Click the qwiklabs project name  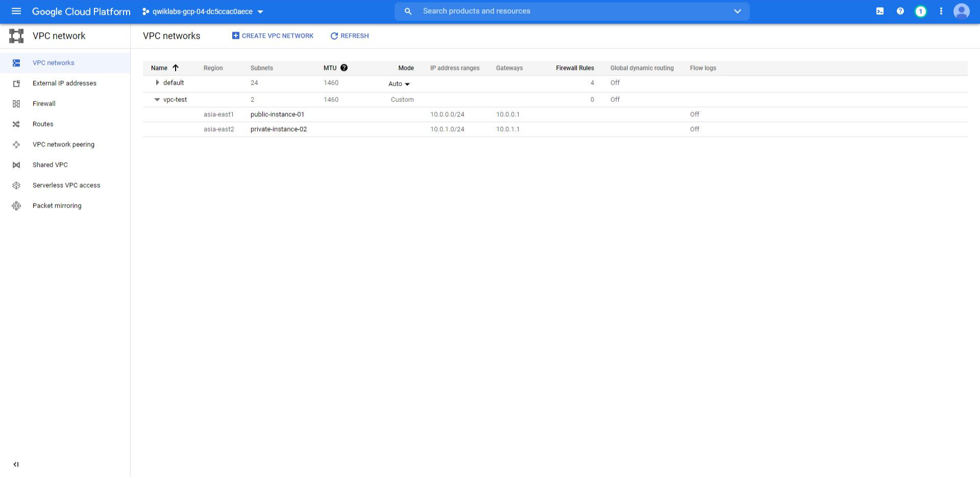(202, 11)
